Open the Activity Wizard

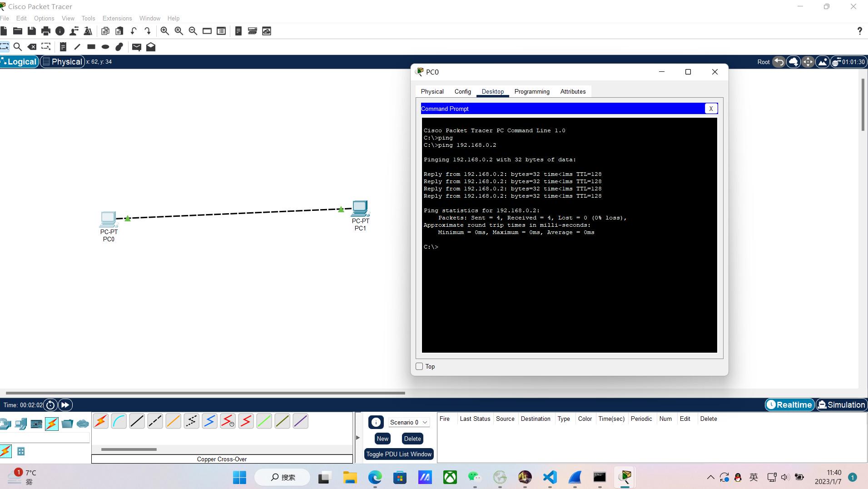pyautogui.click(x=88, y=31)
